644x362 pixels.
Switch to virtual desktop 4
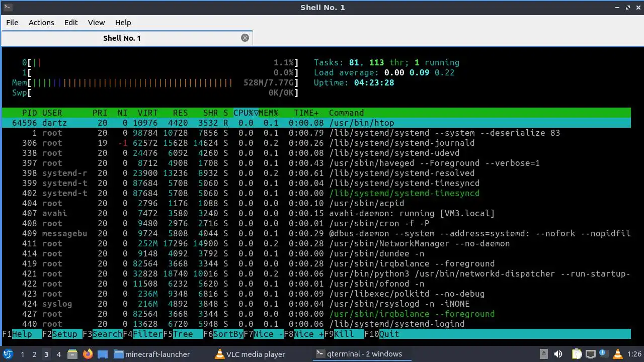pos(58,354)
